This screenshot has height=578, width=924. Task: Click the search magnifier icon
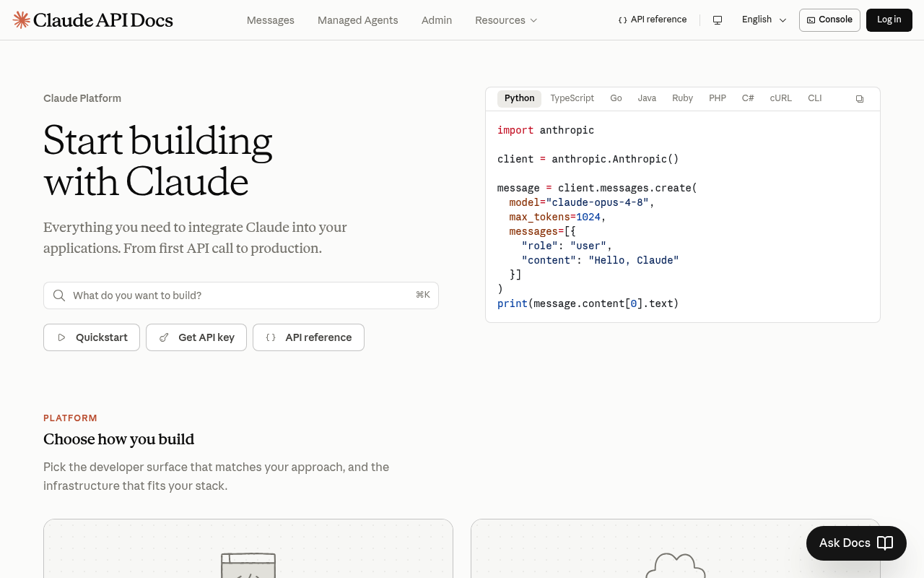click(x=59, y=296)
